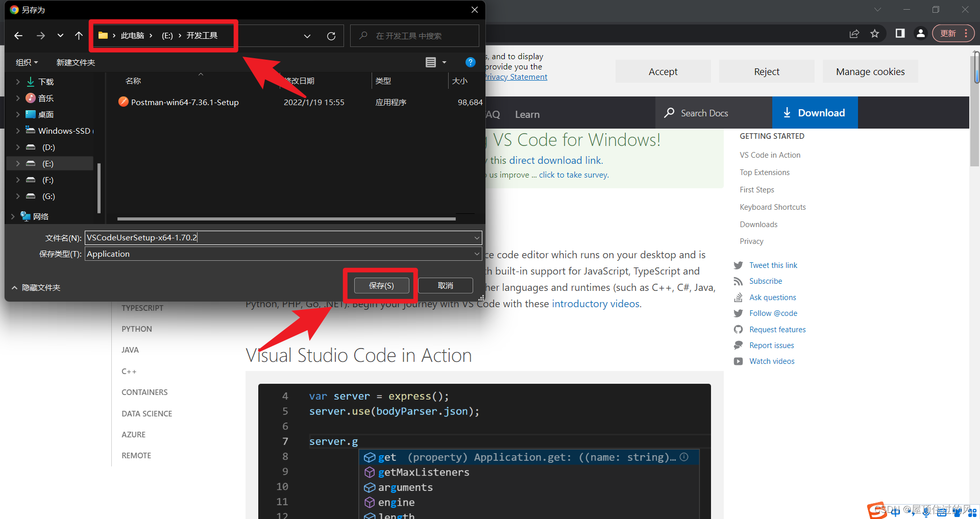Go back in the Save As dialog
980x519 pixels.
[x=18, y=36]
